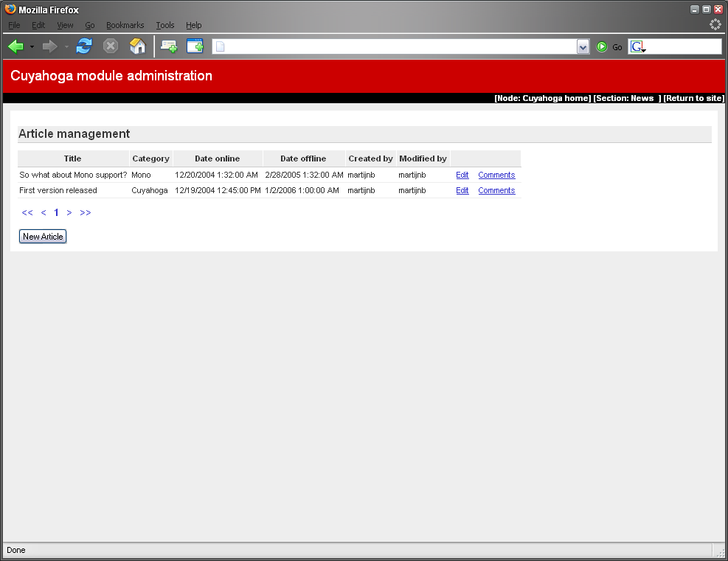Open the Bookmarks menu
The width and height of the screenshot is (728, 561).
125,25
